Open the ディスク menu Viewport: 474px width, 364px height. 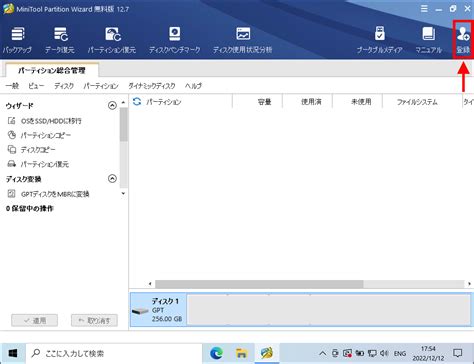pos(64,86)
